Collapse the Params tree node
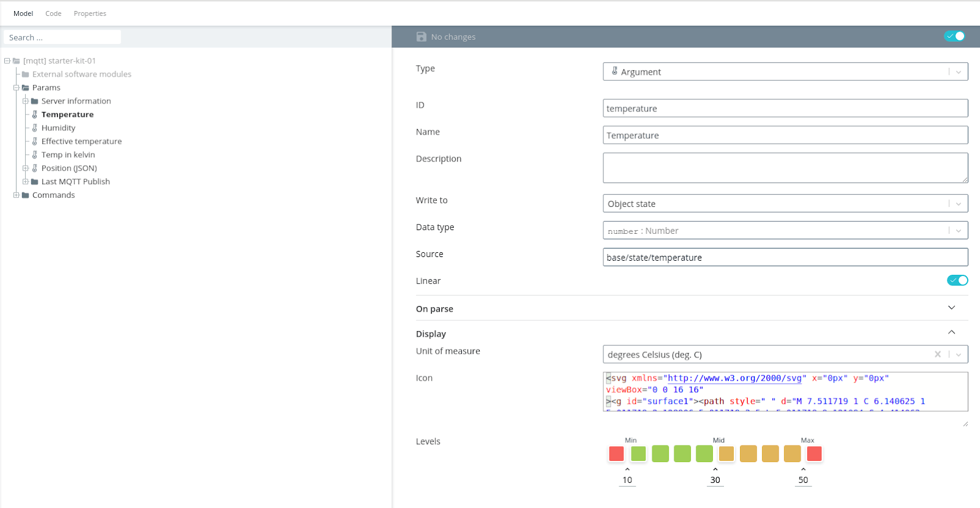 click(x=17, y=88)
